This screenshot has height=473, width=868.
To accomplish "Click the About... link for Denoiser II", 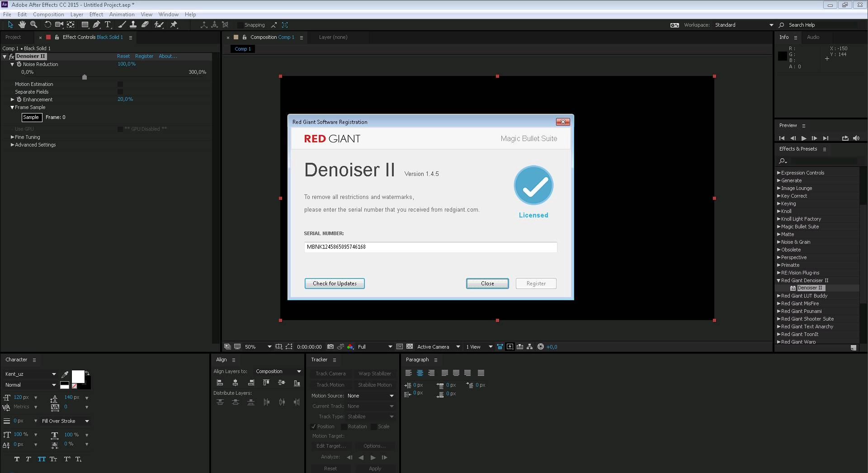I will (x=168, y=56).
